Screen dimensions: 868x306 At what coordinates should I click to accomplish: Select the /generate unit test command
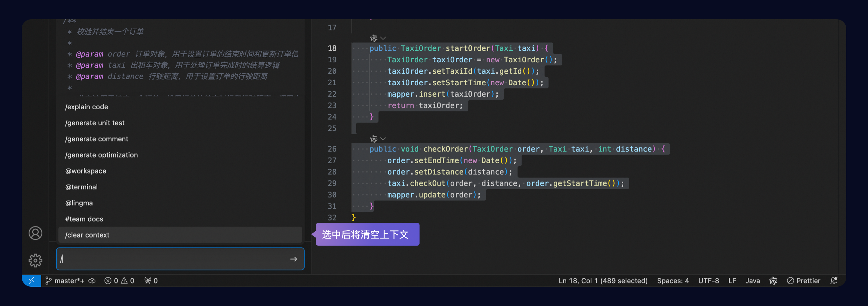pyautogui.click(x=180, y=123)
